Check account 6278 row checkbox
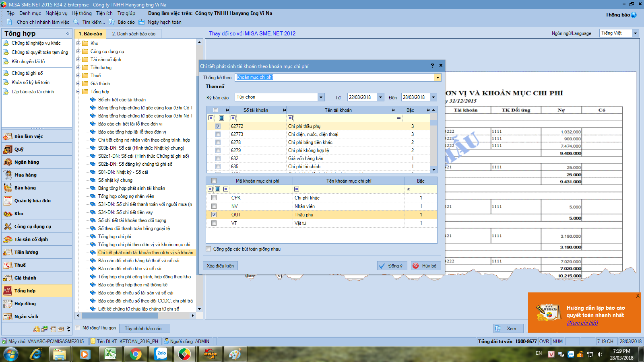 218,142
